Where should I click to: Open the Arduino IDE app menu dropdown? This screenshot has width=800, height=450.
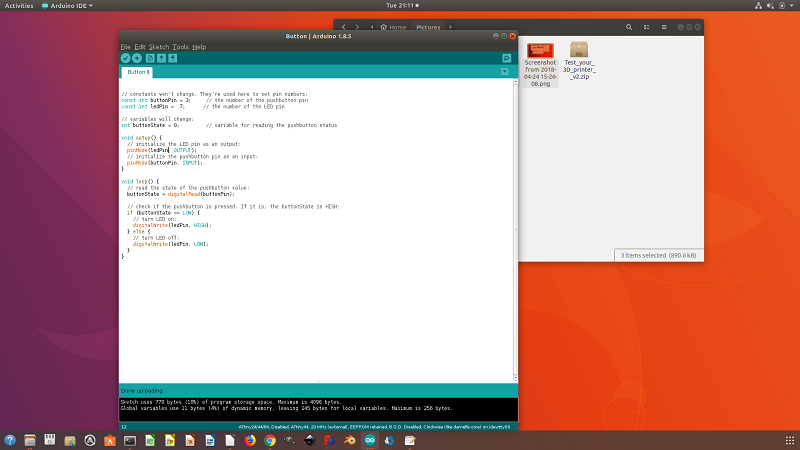point(67,6)
